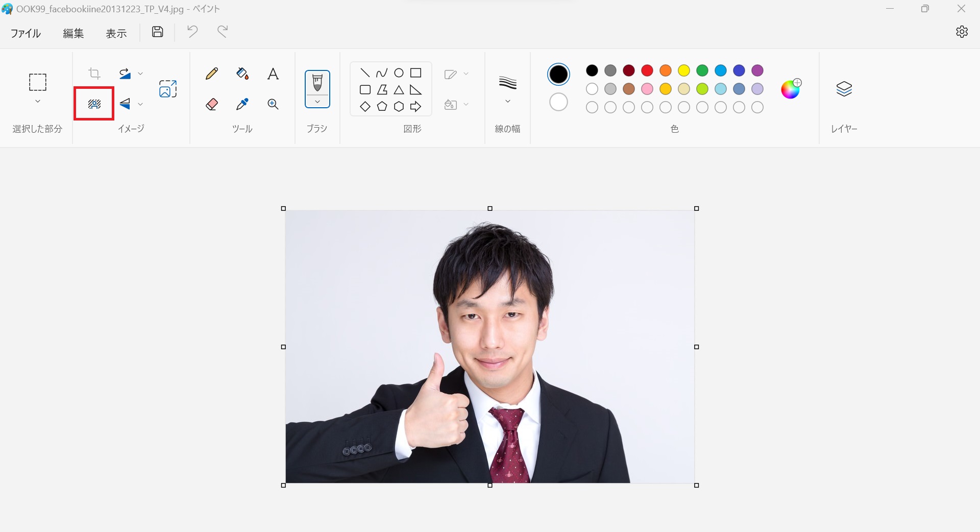Open the flip options dropdown
Viewport: 980px width, 532px height.
coord(140,104)
